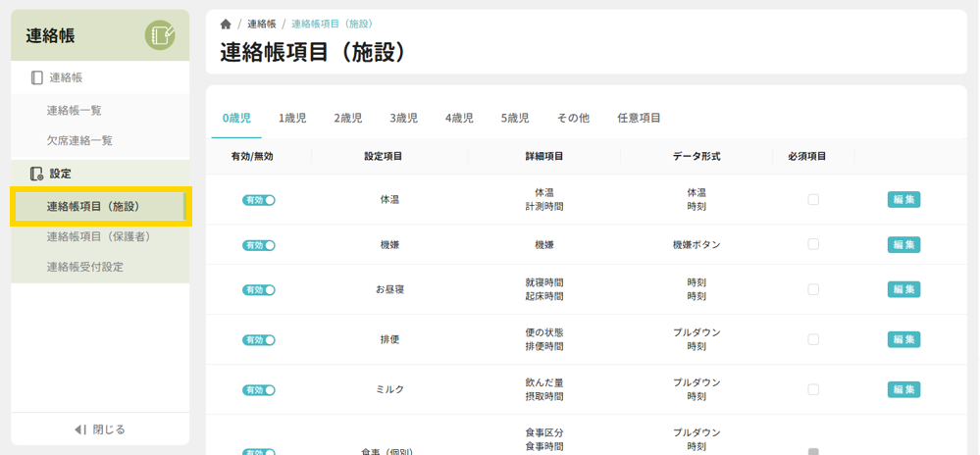
Task: Open the 任意項目 tab
Action: tap(639, 118)
